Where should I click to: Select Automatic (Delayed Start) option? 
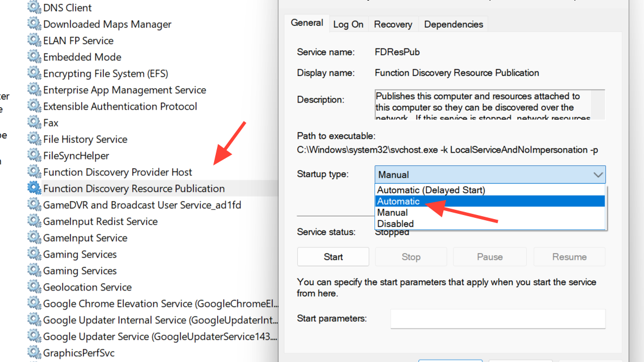click(x=430, y=190)
